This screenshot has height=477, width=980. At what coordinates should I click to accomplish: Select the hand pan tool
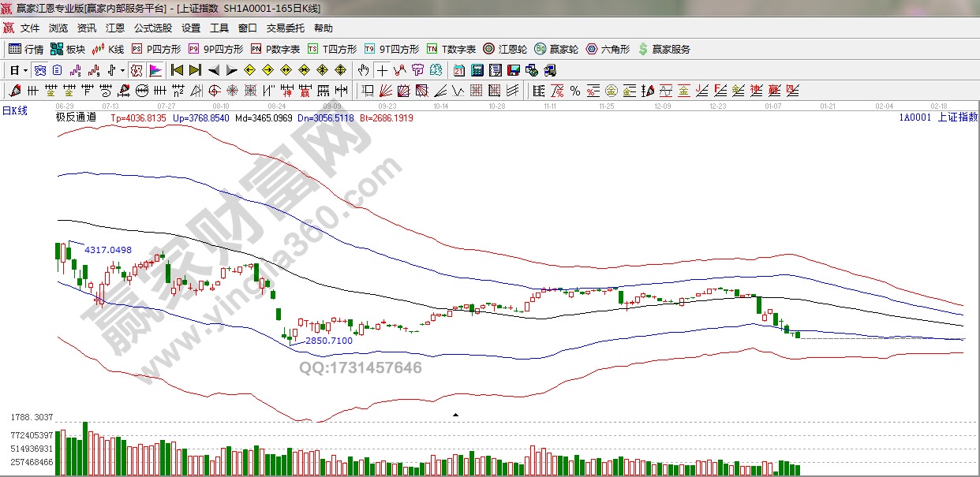coord(364,70)
